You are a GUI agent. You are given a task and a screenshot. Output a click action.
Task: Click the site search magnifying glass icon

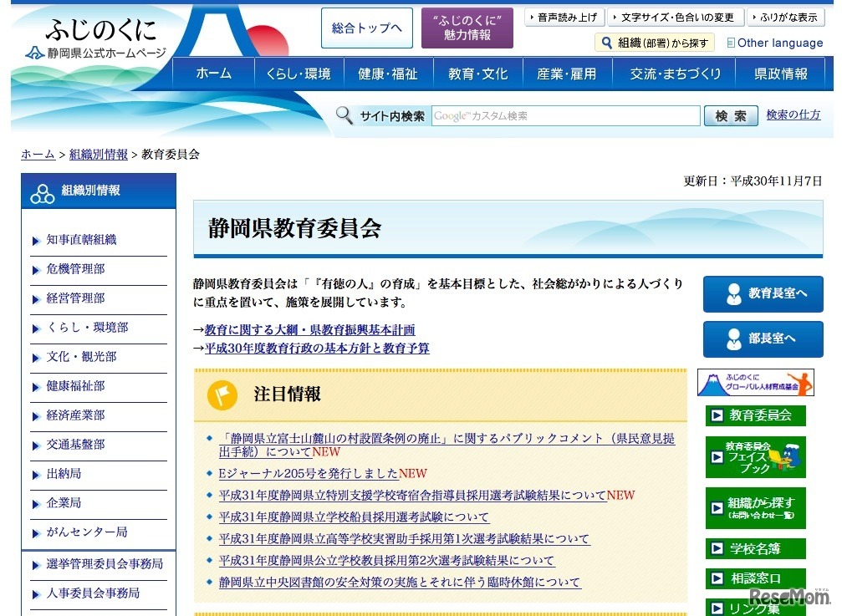[343, 116]
